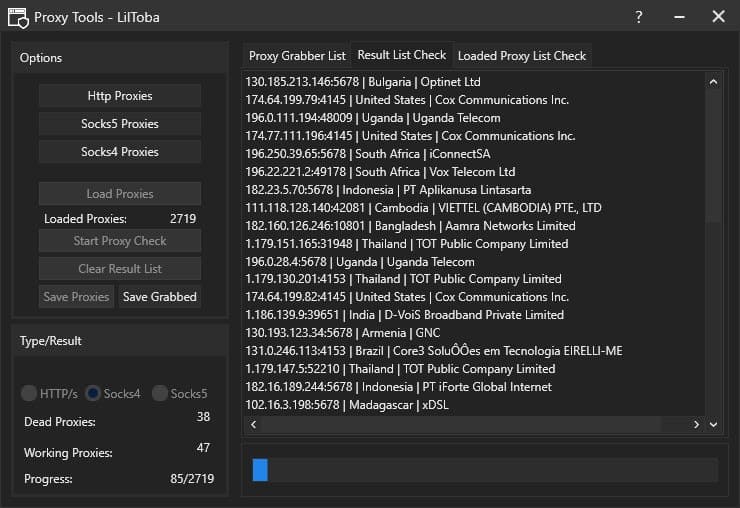Click the Save Grabbed button
740x508 pixels.
pos(160,296)
